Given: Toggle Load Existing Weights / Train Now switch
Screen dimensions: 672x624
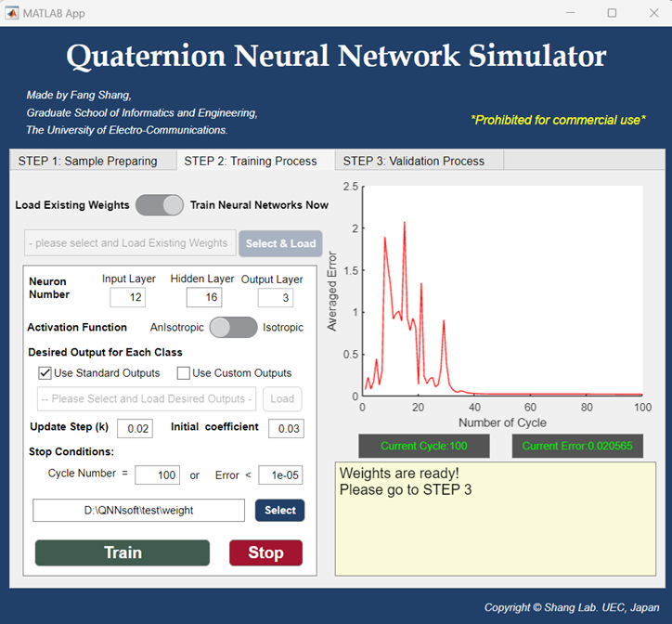Looking at the screenshot, I should [x=160, y=205].
